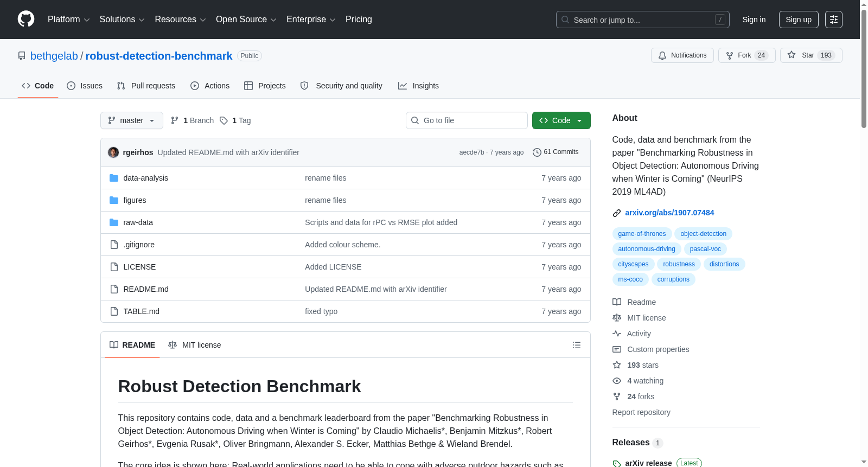Focus the Search or jump to field
The image size is (868, 467).
click(643, 20)
